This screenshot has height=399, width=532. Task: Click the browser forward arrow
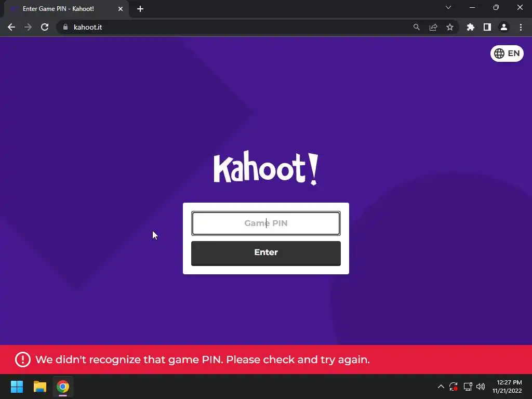[x=28, y=27]
